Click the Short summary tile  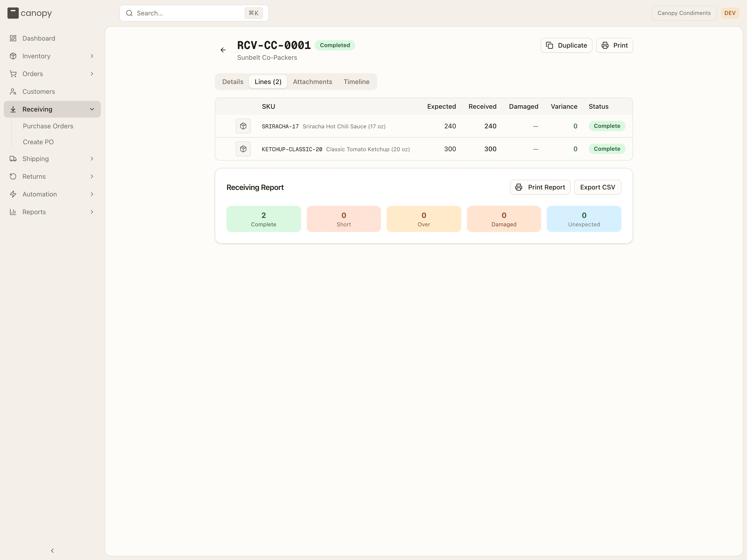(343, 219)
